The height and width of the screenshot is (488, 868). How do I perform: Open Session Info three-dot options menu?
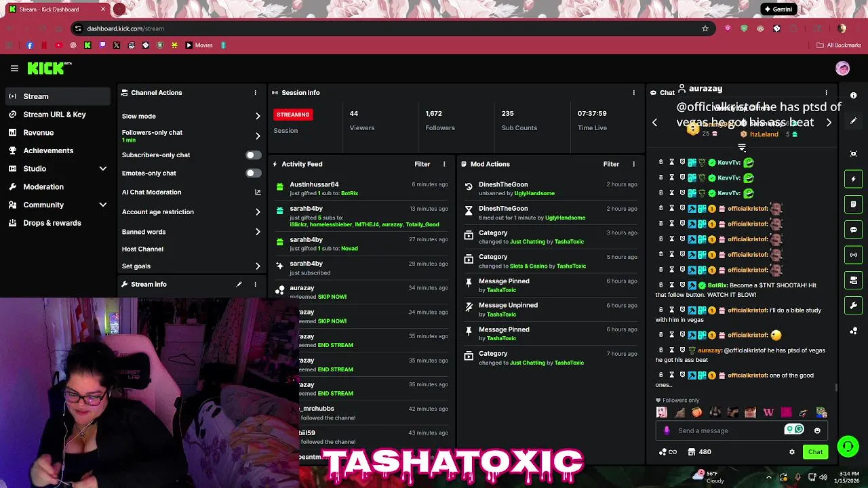click(634, 93)
